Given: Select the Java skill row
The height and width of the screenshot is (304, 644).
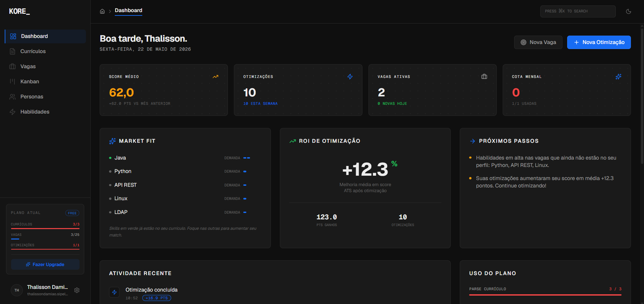Looking at the screenshot, I should point(185,158).
